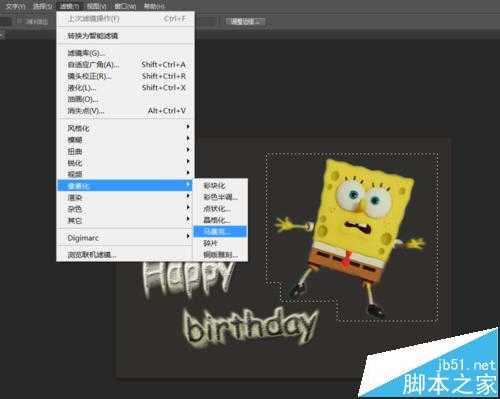Open the 窗口(W) menu in the menu bar
The image size is (500, 399).
125,6
